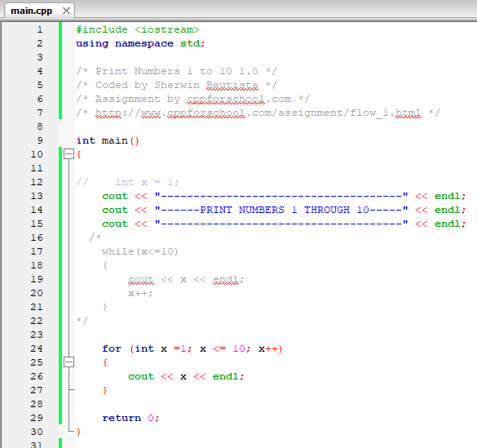
Task: Click line number 1 in the gutter
Action: (x=40, y=29)
